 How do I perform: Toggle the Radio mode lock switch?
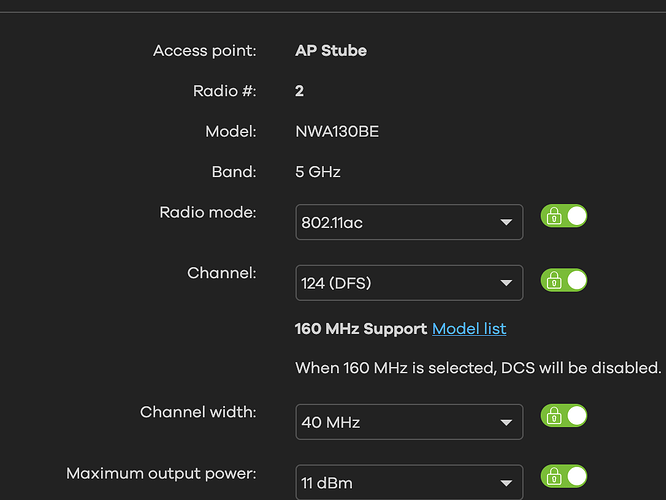click(x=564, y=216)
